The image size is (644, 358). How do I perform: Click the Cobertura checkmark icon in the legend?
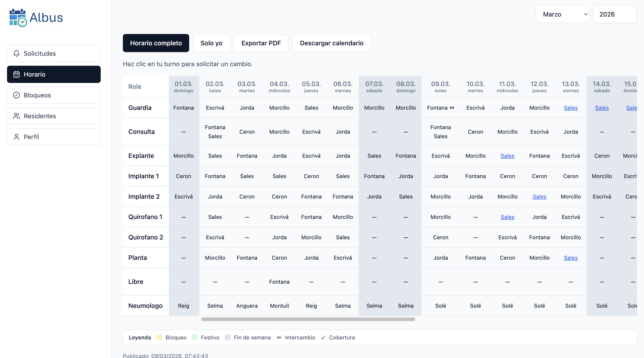tap(323, 337)
